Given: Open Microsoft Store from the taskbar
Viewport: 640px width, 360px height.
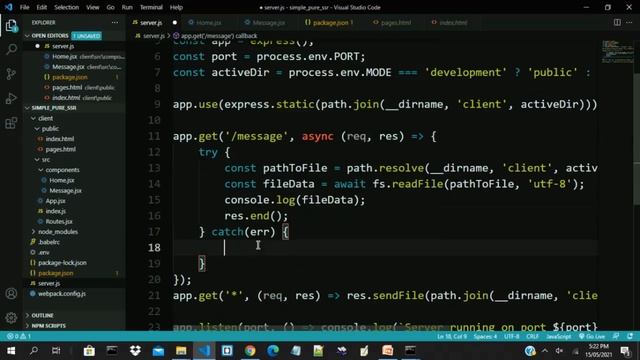Looking at the screenshot, I should point(89,351).
